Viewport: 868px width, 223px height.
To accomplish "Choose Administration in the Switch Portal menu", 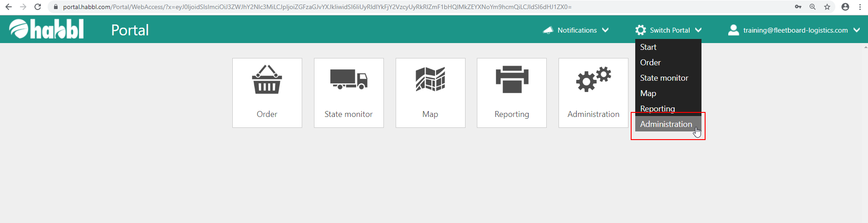I will (666, 124).
